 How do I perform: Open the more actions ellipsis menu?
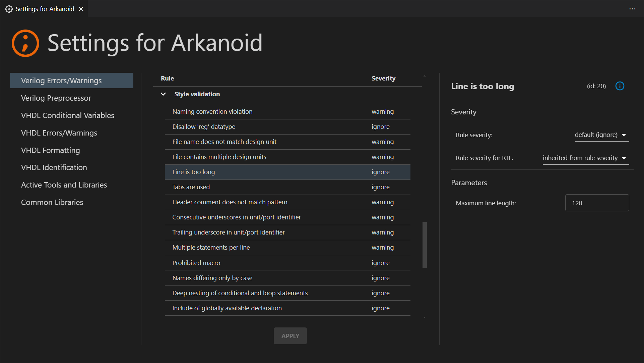pos(632,9)
